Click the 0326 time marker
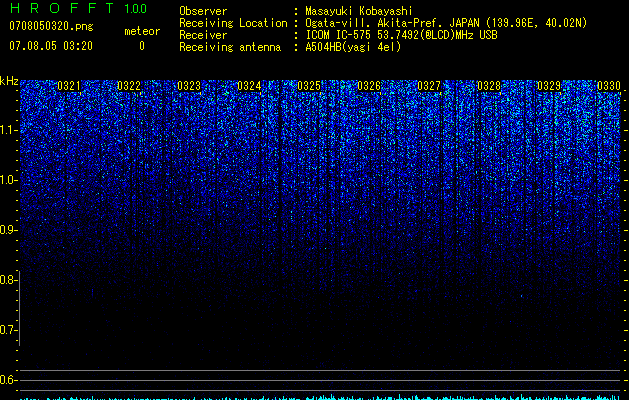Screen dimensions: 629x400 [x=369, y=86]
